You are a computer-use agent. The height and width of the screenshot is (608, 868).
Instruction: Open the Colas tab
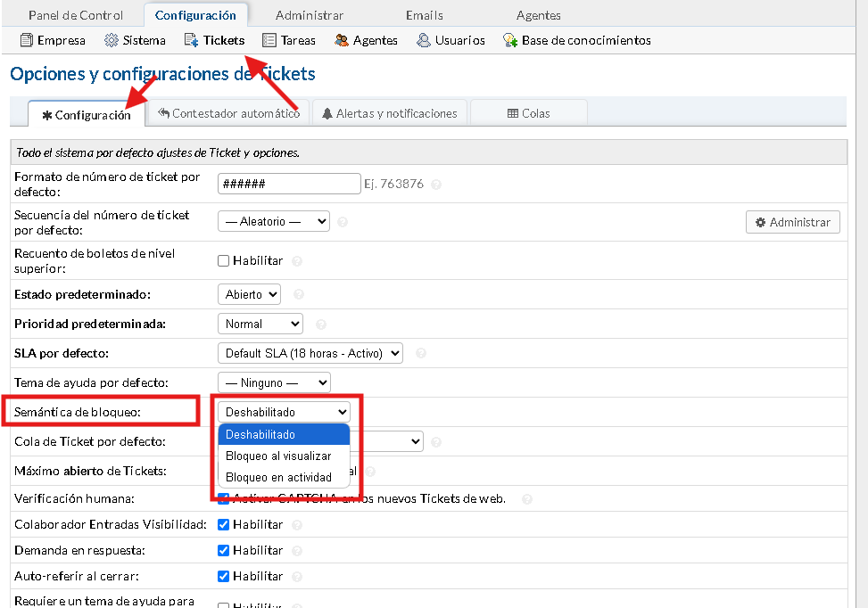point(528,113)
